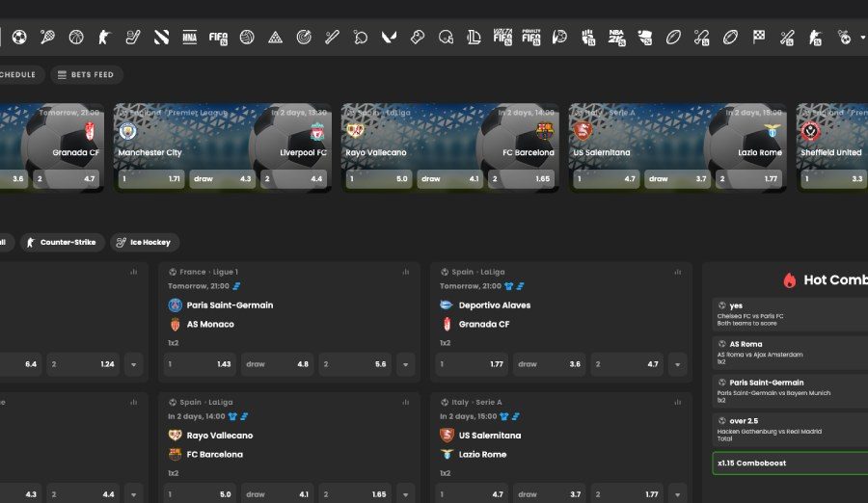Open statistics icon on Deportivo Alaves card

(x=678, y=272)
